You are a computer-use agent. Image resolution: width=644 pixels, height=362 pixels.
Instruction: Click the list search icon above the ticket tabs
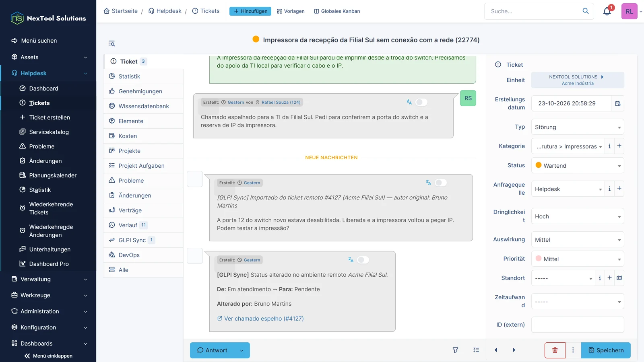[112, 43]
